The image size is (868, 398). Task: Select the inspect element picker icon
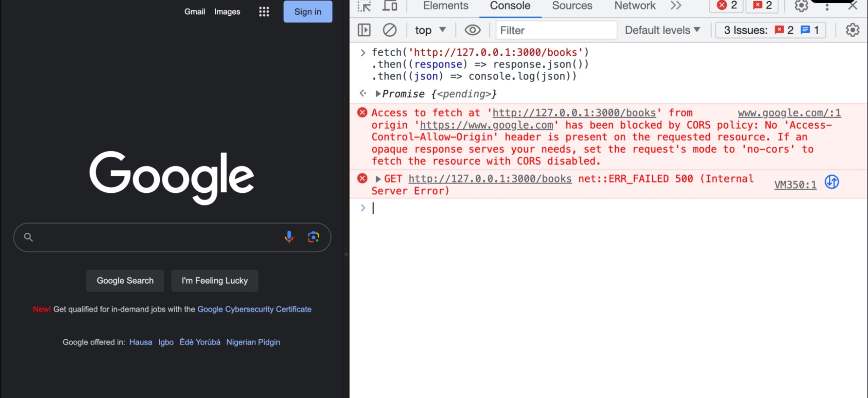coord(364,6)
